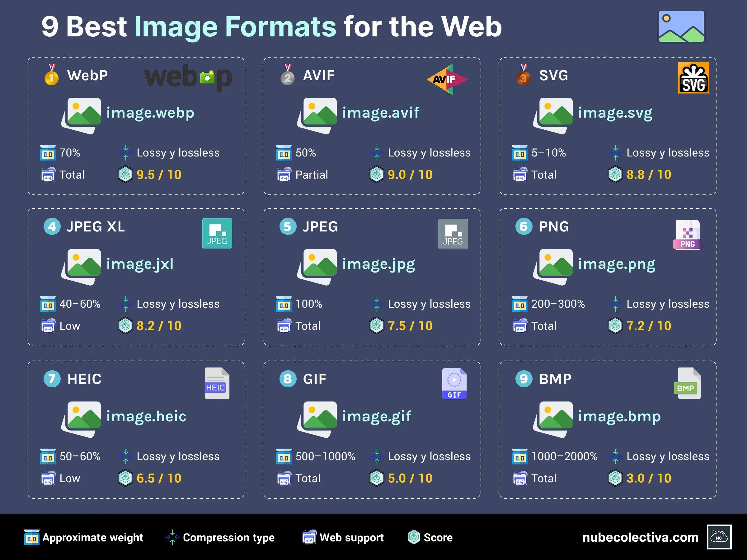Click the image.heic filename
The width and height of the screenshot is (747, 560).
(147, 416)
